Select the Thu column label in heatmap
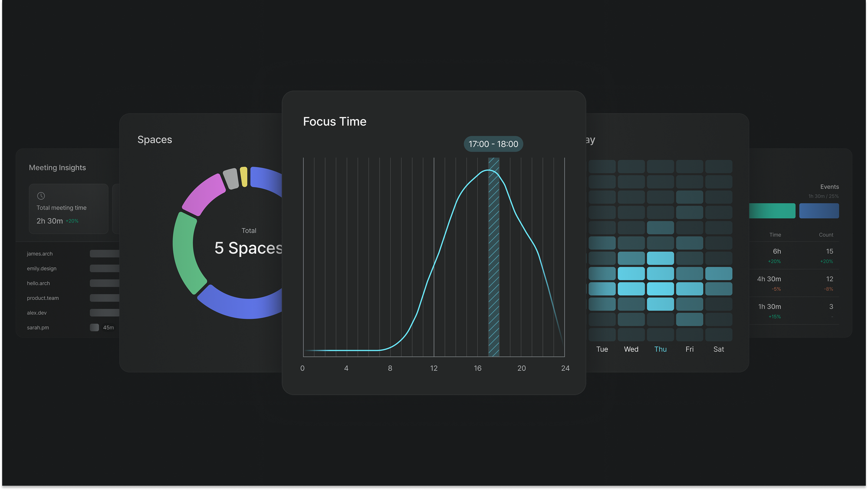Image resolution: width=868 pixels, height=490 pixels. (660, 349)
